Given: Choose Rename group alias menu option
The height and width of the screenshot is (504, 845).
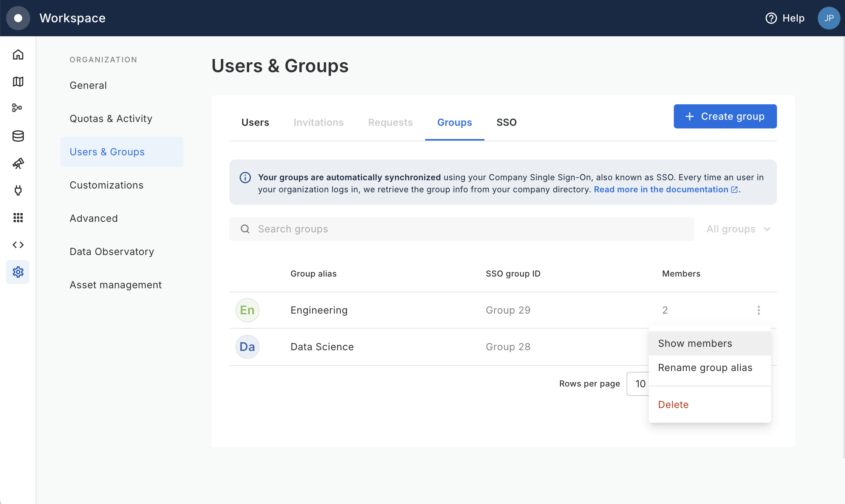Looking at the screenshot, I should pos(705,368).
